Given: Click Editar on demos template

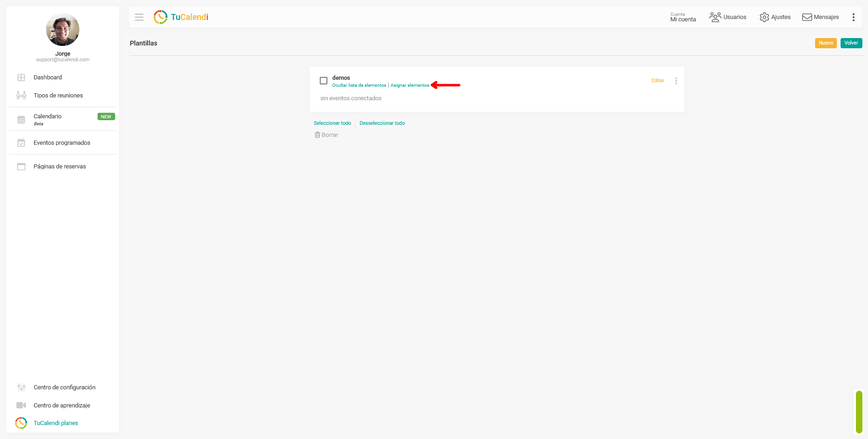Looking at the screenshot, I should pyautogui.click(x=658, y=81).
